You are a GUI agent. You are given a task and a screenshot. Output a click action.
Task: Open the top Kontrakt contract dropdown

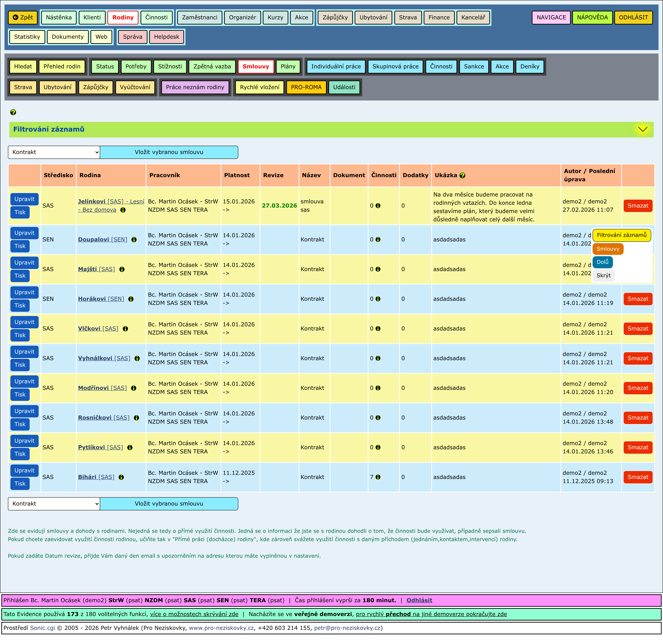pos(54,152)
